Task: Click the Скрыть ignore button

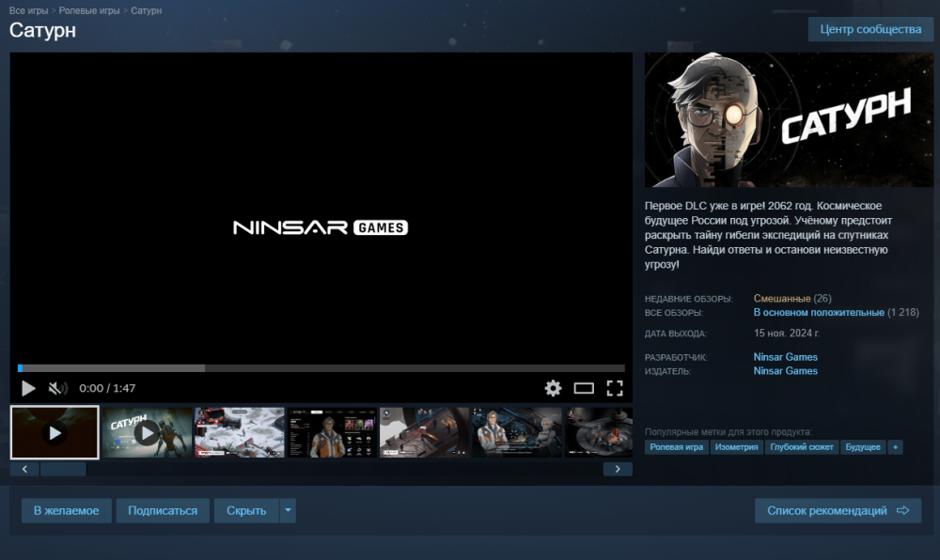Action: click(x=246, y=511)
